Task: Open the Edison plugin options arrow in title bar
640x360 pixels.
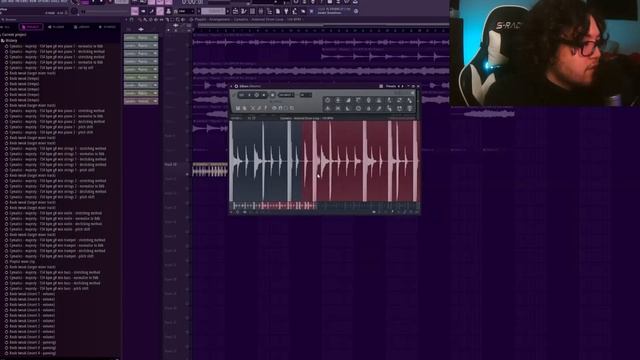Action: click(x=231, y=86)
